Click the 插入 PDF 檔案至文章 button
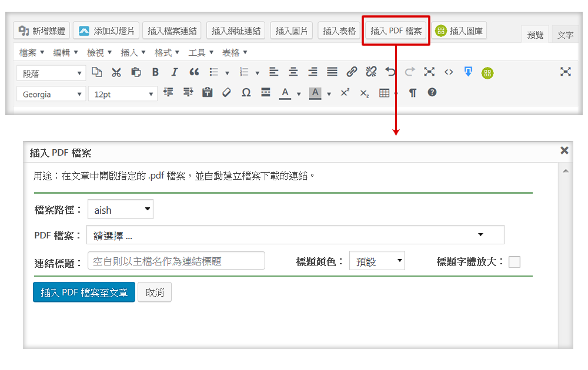588x370 pixels. point(83,292)
